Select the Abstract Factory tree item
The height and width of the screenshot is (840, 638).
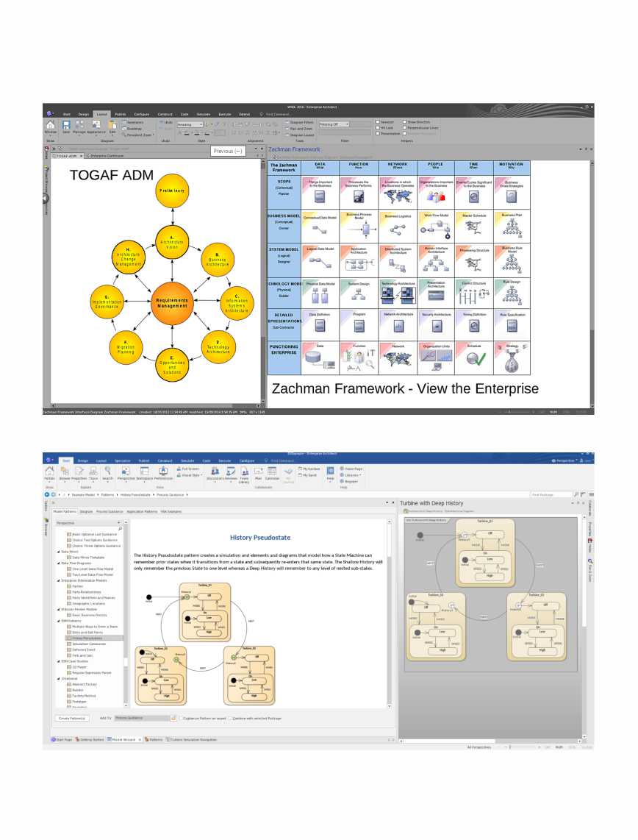82,684
